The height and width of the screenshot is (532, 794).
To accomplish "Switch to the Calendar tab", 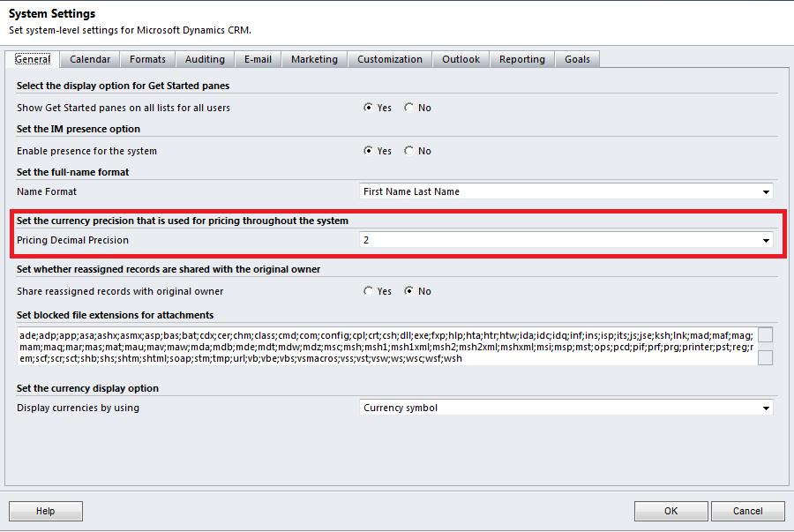I will [90, 59].
